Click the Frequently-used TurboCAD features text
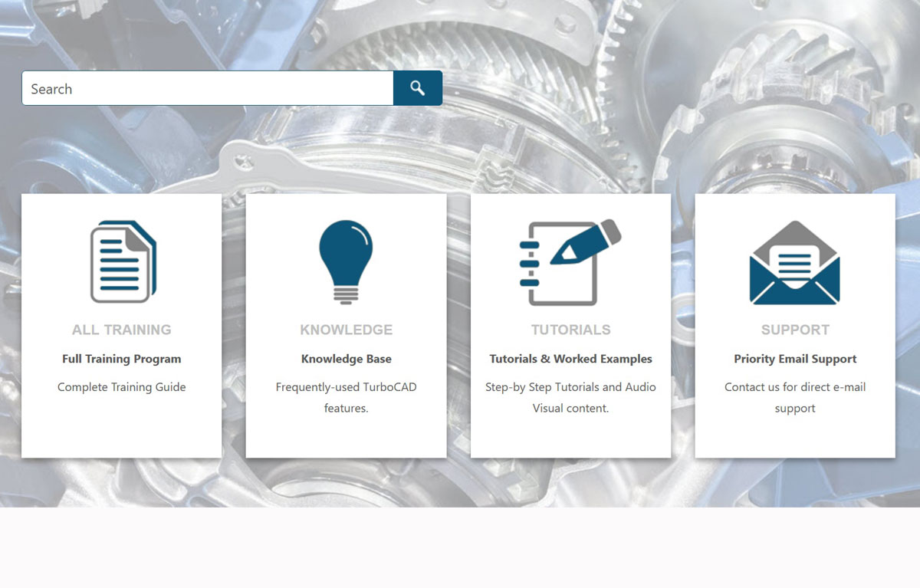The image size is (920, 588). 346,398
